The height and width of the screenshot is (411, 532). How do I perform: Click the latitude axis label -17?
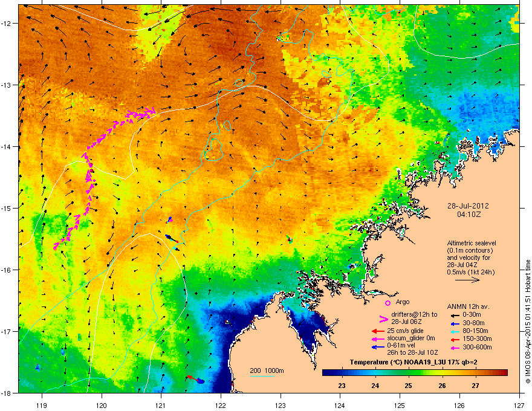(7, 331)
